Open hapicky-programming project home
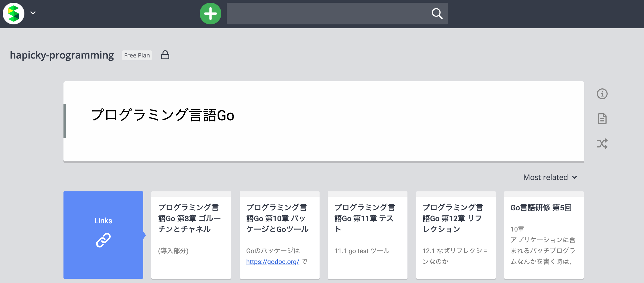 coord(62,55)
